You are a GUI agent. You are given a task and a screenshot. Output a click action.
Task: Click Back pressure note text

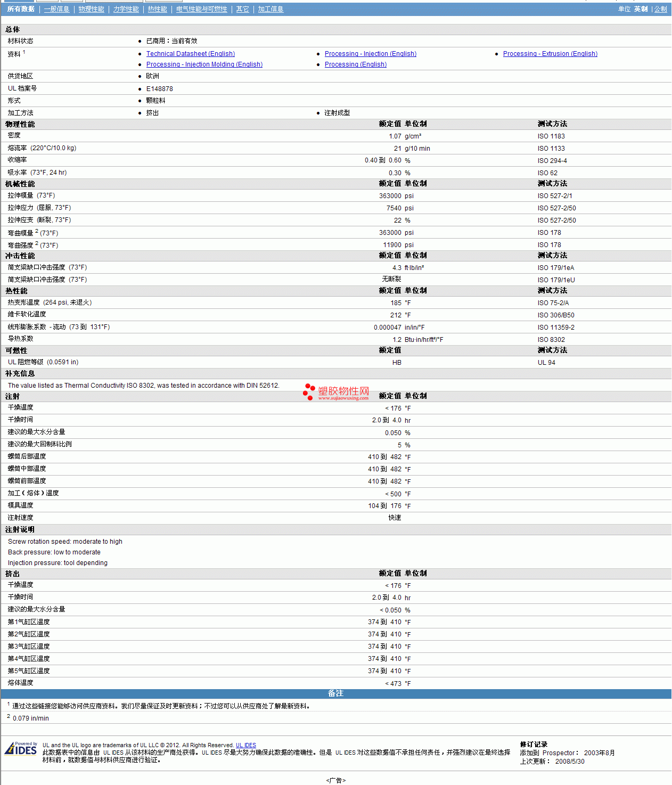click(x=54, y=552)
